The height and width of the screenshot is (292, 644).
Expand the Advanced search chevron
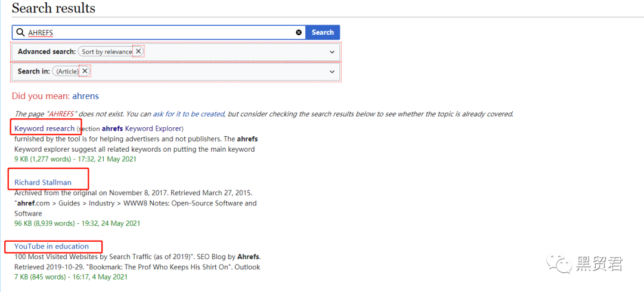332,52
